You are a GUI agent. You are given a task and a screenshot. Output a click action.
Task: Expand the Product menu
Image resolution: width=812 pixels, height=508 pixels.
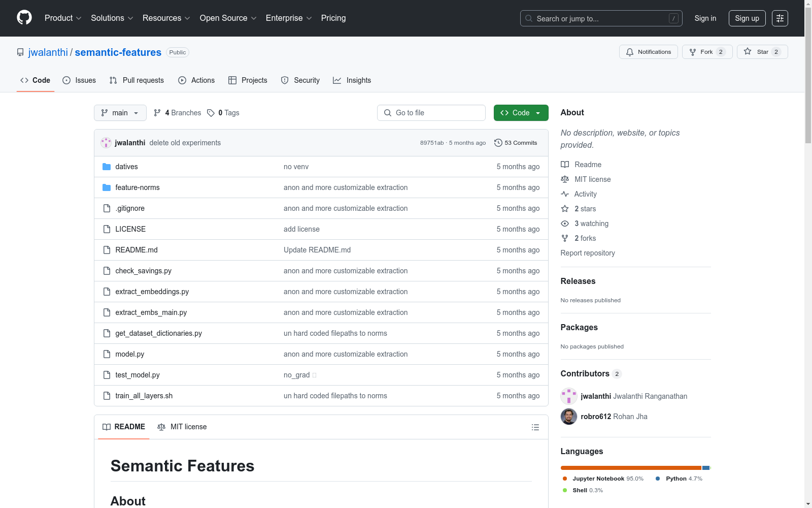[63, 18]
